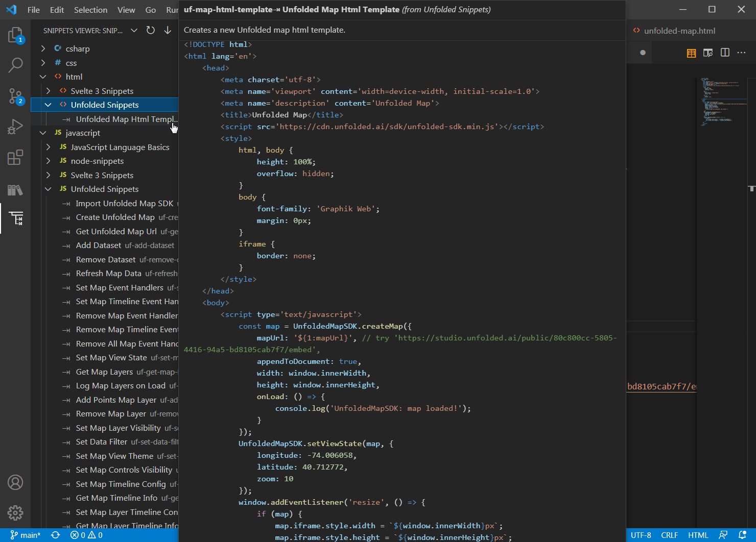Select Set Data Filter snippet
Viewport: 756px width, 542px height.
point(105,441)
